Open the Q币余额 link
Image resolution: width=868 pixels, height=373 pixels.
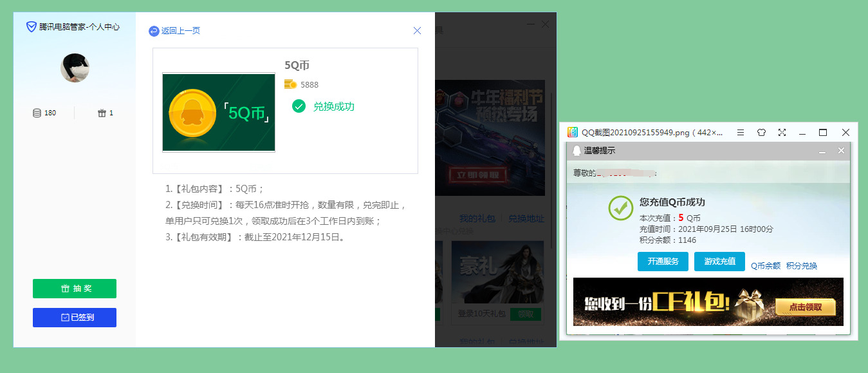[766, 265]
